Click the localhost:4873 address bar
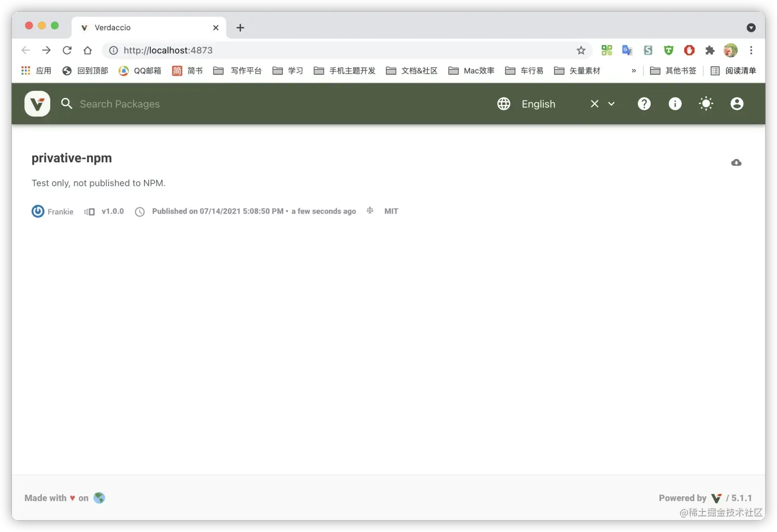 coord(347,50)
